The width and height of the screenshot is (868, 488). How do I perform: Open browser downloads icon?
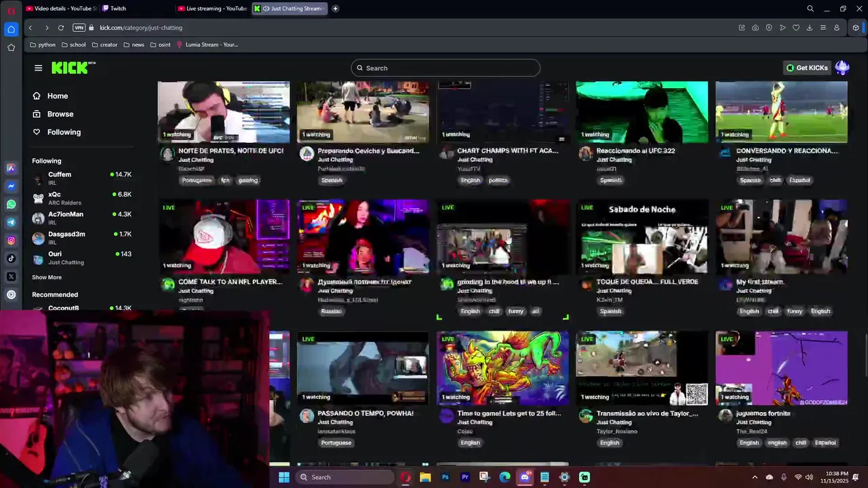coord(810,28)
